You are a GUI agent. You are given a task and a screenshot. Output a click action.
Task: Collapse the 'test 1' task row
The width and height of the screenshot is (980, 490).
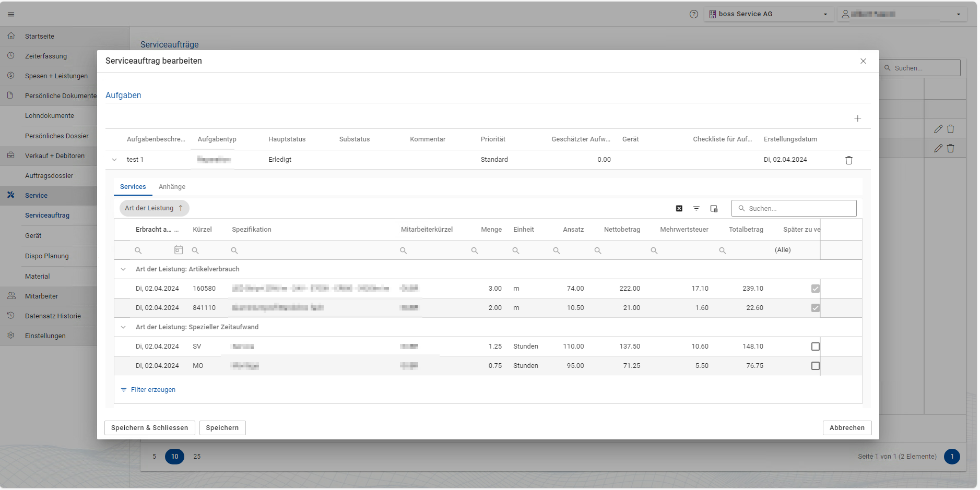114,160
